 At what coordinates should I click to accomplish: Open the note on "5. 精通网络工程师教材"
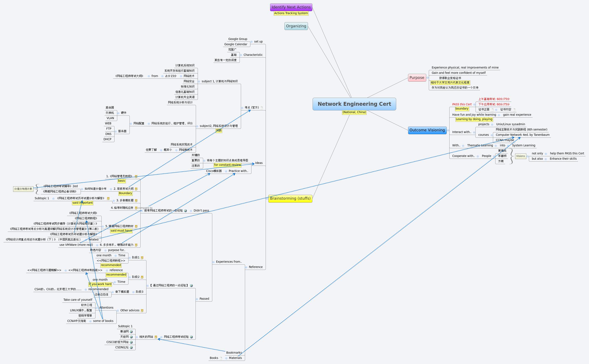point(136,226)
